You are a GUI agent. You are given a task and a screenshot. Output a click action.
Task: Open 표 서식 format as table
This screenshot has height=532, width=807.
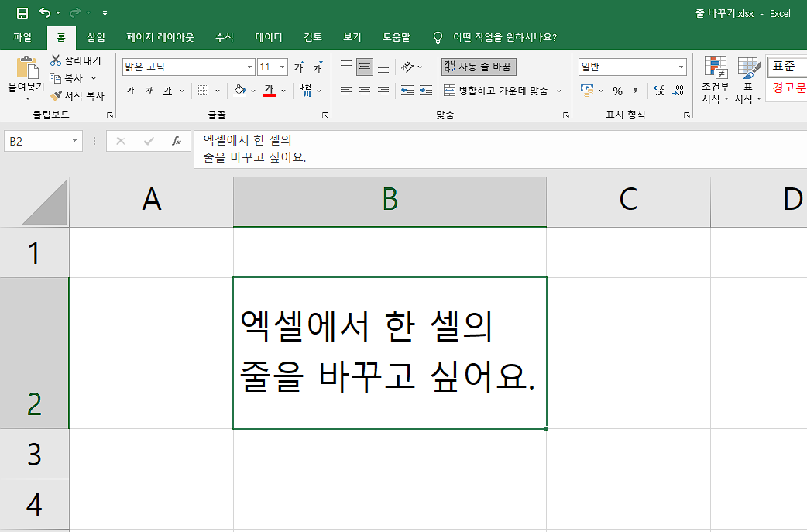pyautogui.click(x=748, y=80)
